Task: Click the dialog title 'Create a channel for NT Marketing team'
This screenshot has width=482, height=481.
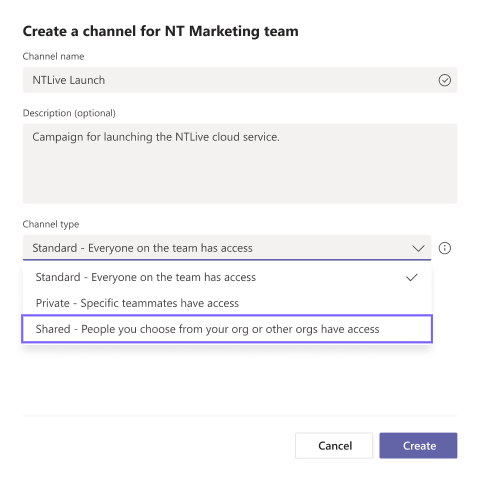Action: pos(160,32)
